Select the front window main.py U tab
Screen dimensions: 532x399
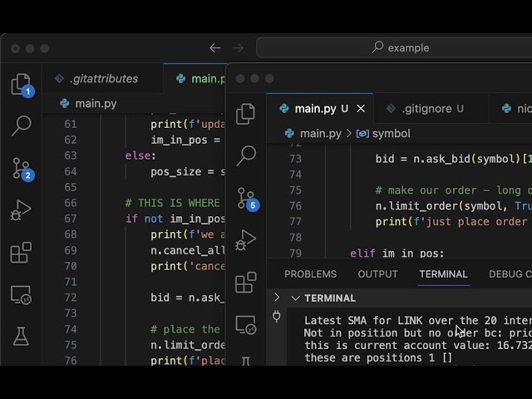320,109
